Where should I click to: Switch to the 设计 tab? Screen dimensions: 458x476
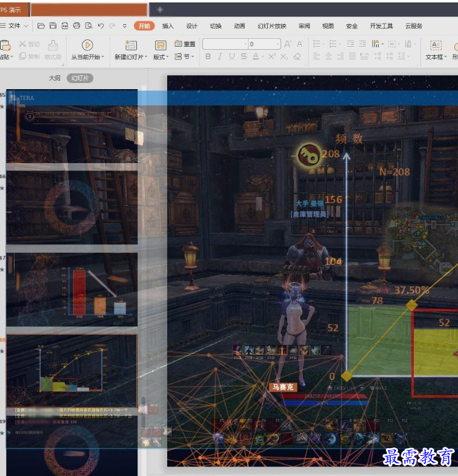[x=191, y=26]
